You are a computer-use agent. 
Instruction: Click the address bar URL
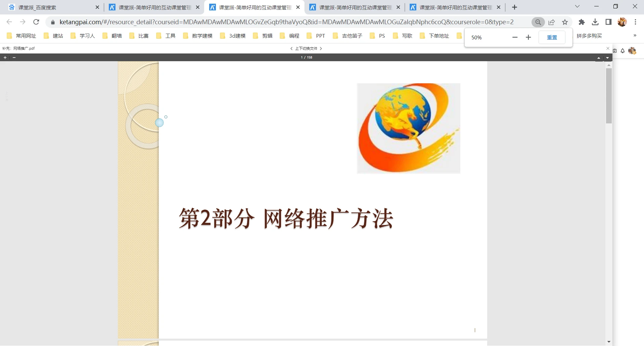point(286,22)
